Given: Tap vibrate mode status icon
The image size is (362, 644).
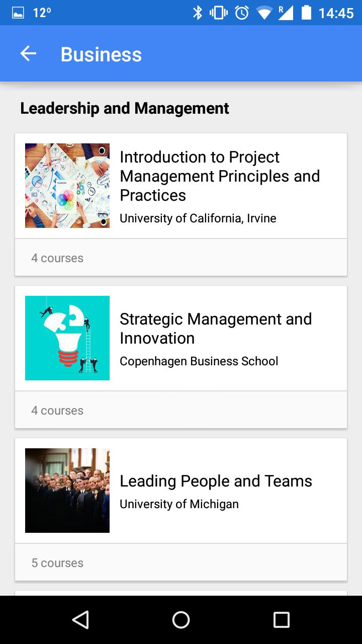Looking at the screenshot, I should coord(219,13).
